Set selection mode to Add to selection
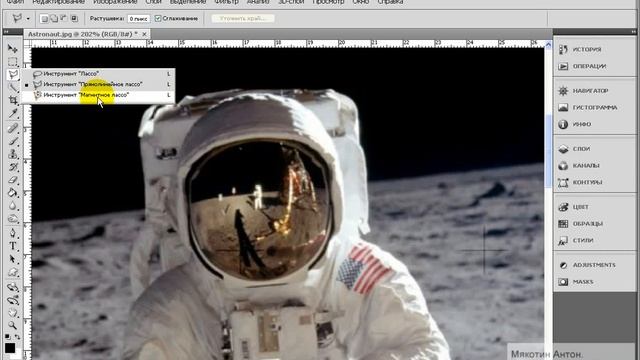The image size is (640, 360). coord(54,19)
